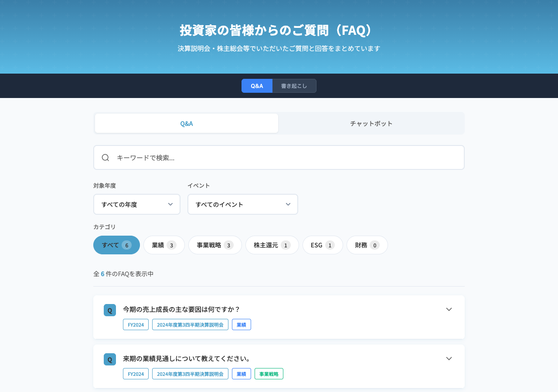Select the 業績 category filter
This screenshot has width=558, height=392.
164,245
